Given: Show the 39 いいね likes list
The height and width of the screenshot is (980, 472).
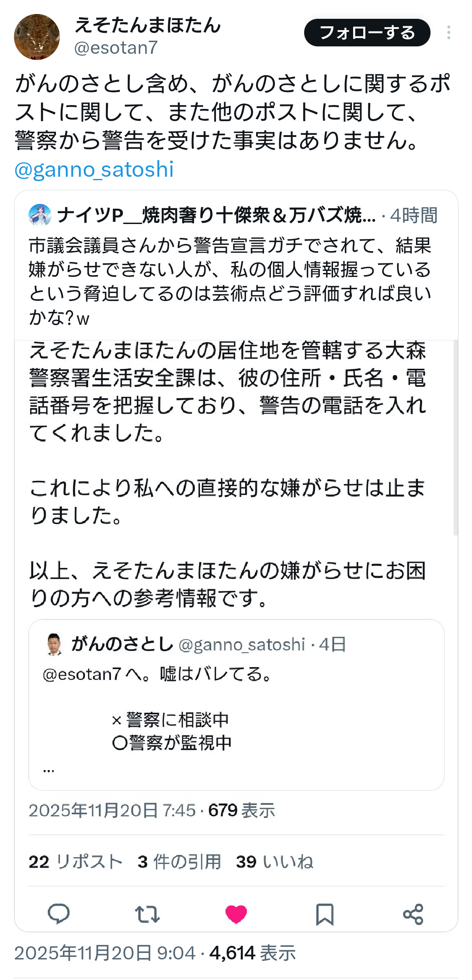Looking at the screenshot, I should pyautogui.click(x=274, y=862).
